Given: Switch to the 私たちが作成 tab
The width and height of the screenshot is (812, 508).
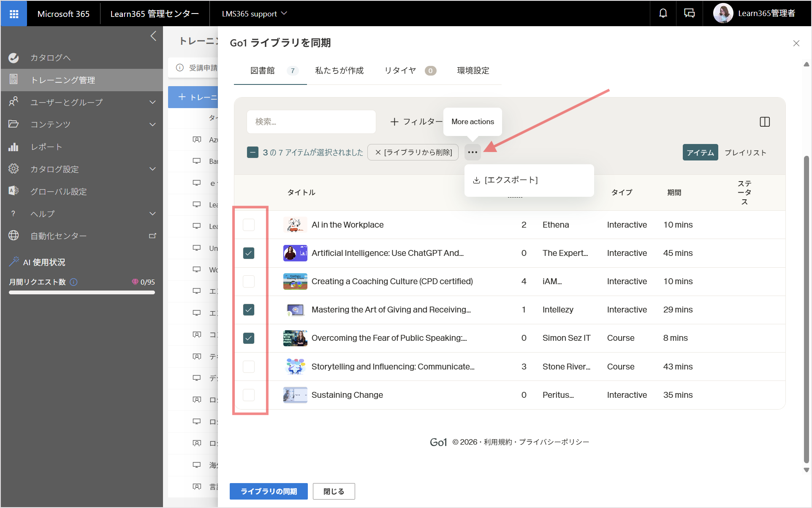Looking at the screenshot, I should pyautogui.click(x=339, y=71).
